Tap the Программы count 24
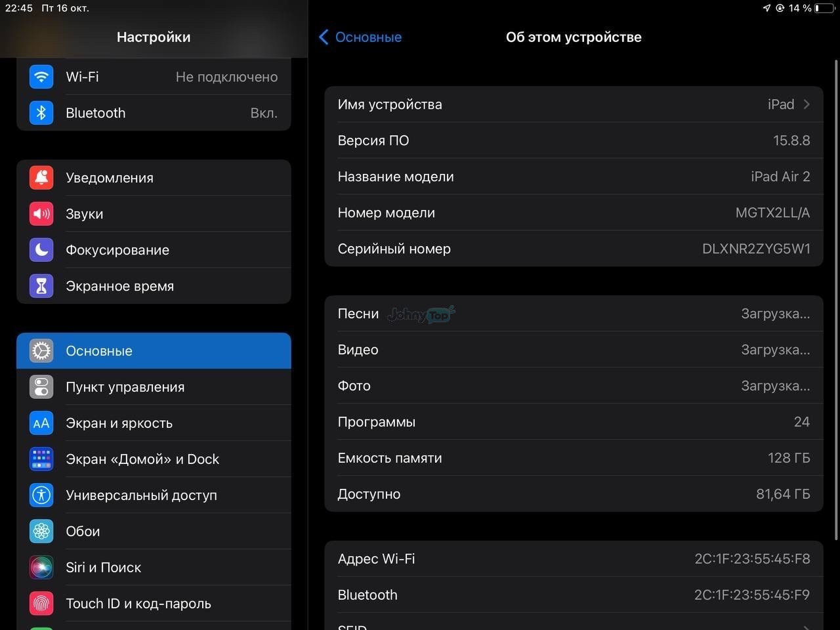The image size is (840, 630). tap(802, 422)
